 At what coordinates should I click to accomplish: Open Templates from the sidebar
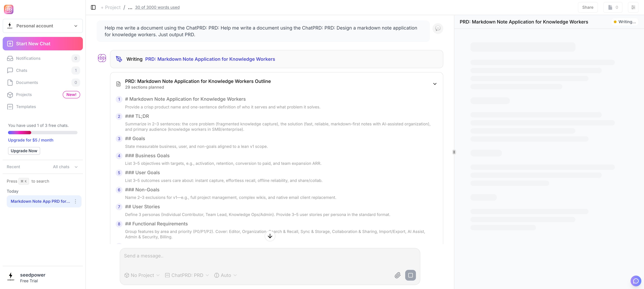pos(26,107)
